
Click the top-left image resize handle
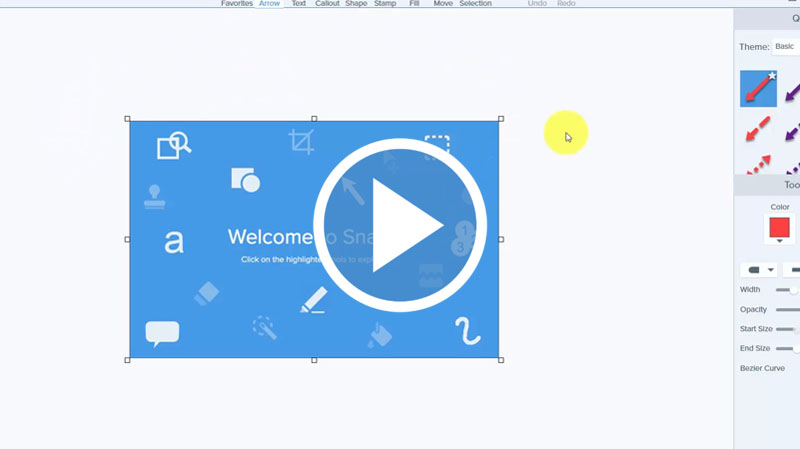pos(128,119)
